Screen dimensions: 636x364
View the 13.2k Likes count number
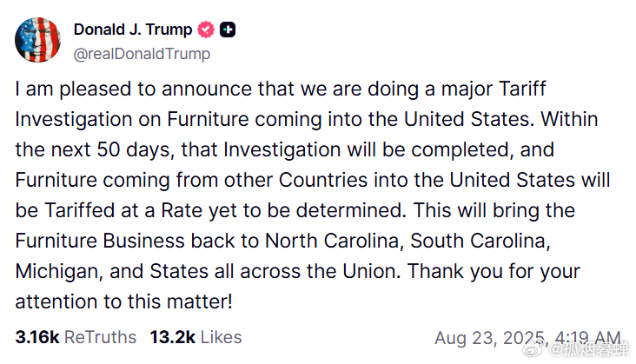point(173,337)
